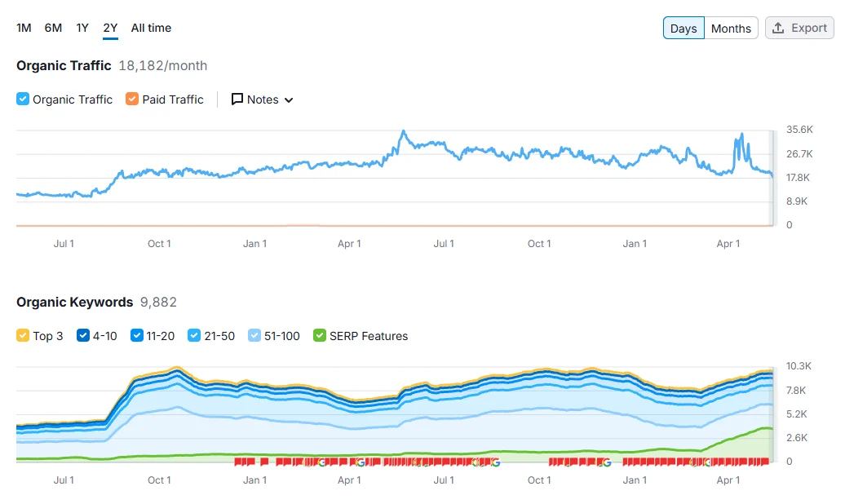Select the 2Y time range
Viewport: 845px width, 504px height.
click(x=110, y=28)
